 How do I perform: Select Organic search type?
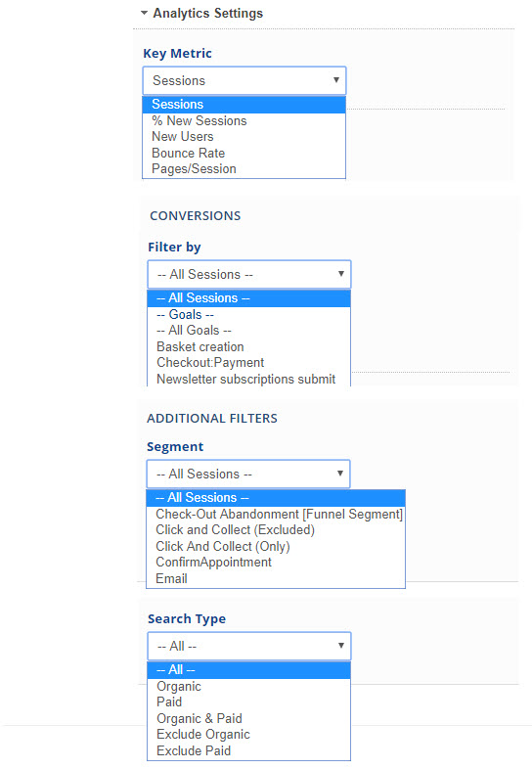pyautogui.click(x=248, y=686)
